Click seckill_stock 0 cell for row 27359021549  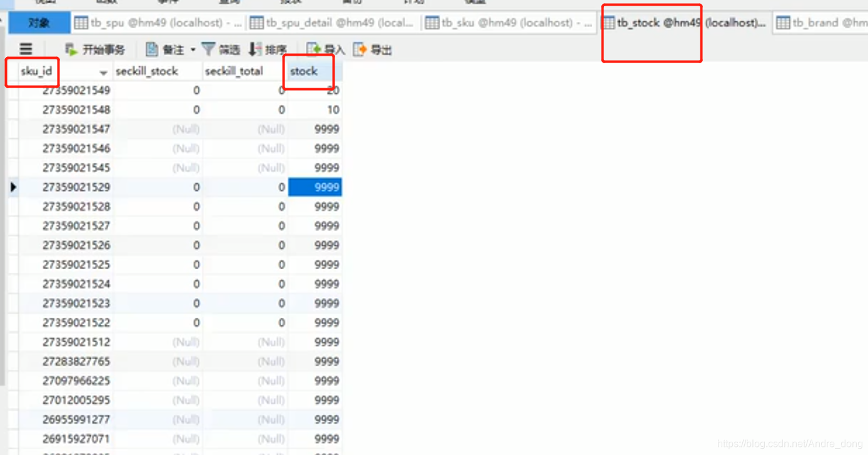(158, 90)
